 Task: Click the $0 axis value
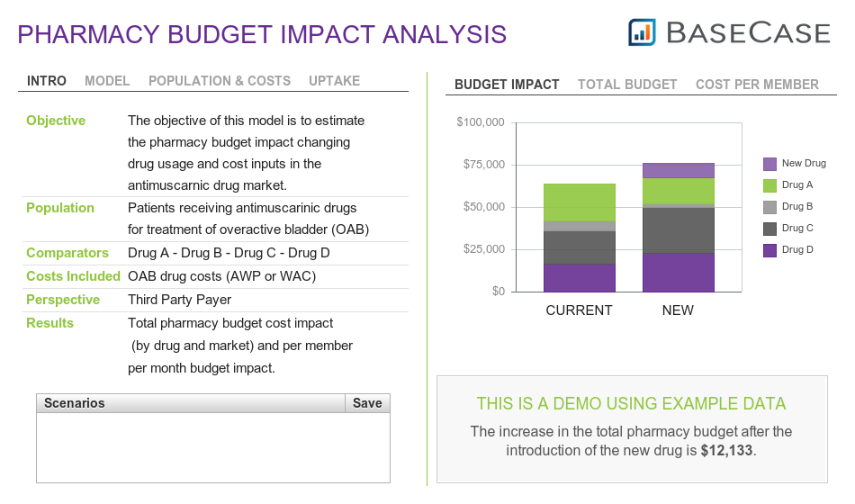[499, 292]
